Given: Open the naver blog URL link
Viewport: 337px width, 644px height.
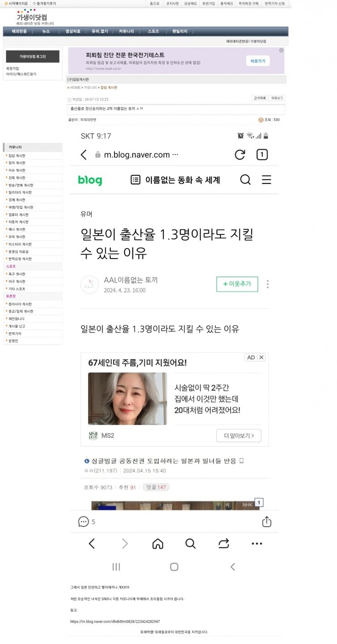Looking at the screenshot, I should [115, 622].
